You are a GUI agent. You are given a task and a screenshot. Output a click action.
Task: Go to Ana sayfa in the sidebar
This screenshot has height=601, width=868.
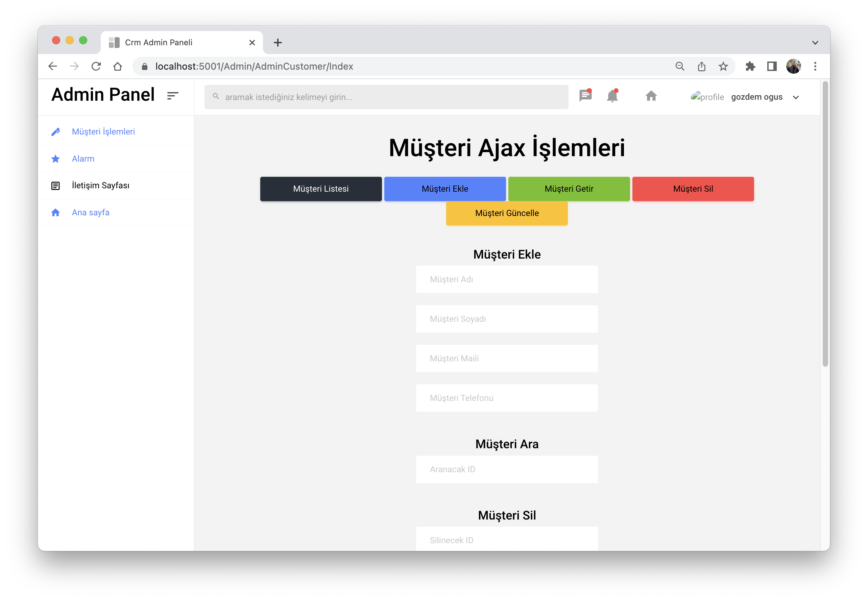tap(90, 212)
